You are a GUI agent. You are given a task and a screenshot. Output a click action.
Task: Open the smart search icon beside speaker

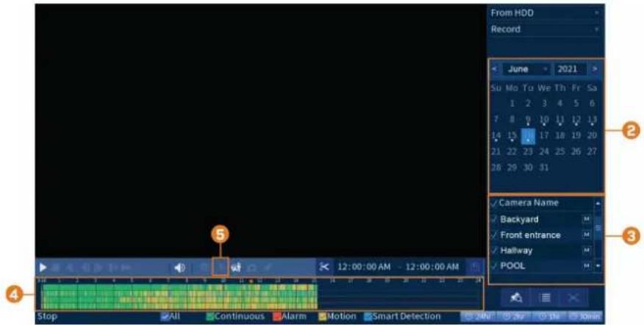236,268
